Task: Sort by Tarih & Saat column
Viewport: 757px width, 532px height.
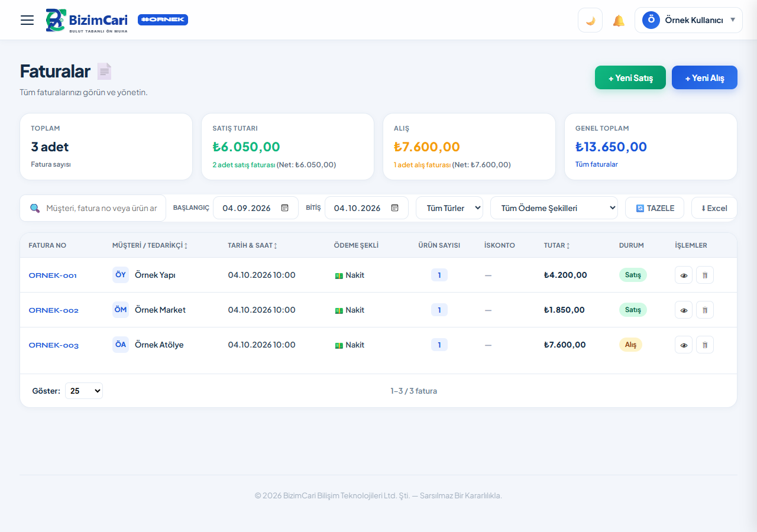Action: (253, 245)
